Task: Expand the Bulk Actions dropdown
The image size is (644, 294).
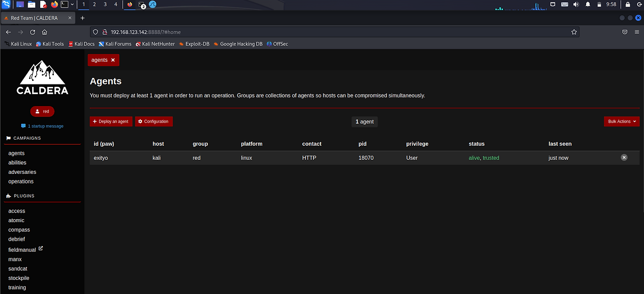Action: 622,121
